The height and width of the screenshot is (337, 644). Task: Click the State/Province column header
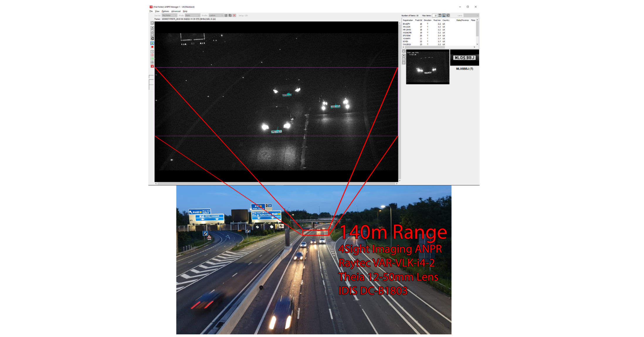pos(462,20)
